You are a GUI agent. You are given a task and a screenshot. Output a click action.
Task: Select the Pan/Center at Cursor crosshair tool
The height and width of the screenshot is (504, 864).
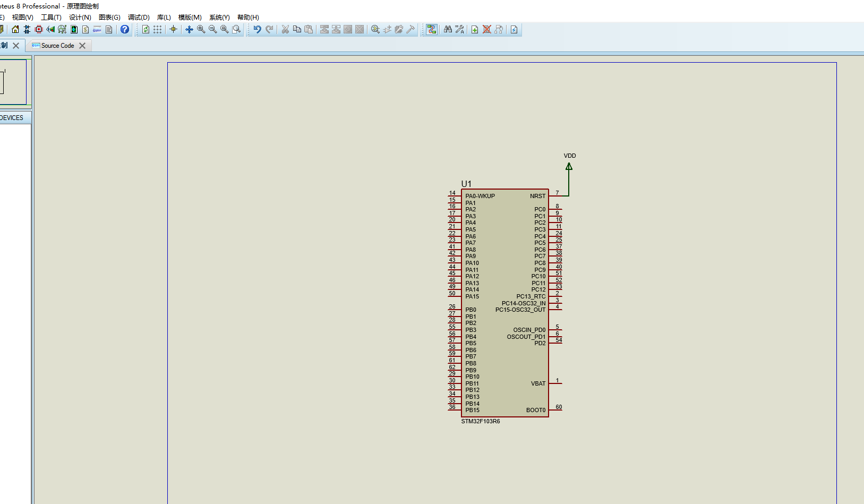189,29
